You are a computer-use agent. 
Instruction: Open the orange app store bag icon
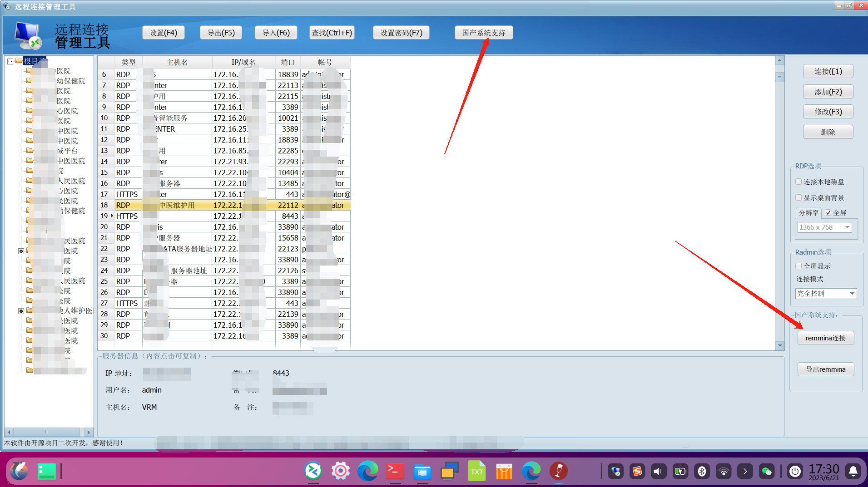click(504, 471)
